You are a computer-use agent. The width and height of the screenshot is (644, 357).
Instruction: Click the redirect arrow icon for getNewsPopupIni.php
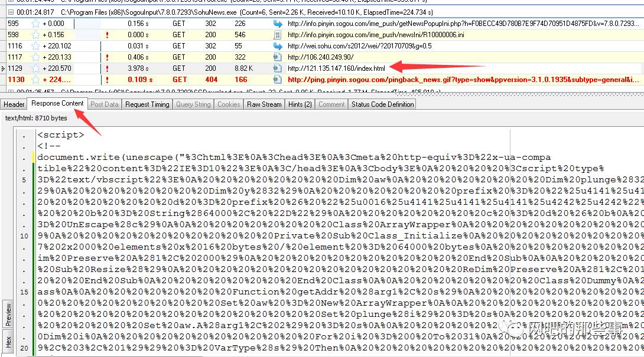coord(278,24)
